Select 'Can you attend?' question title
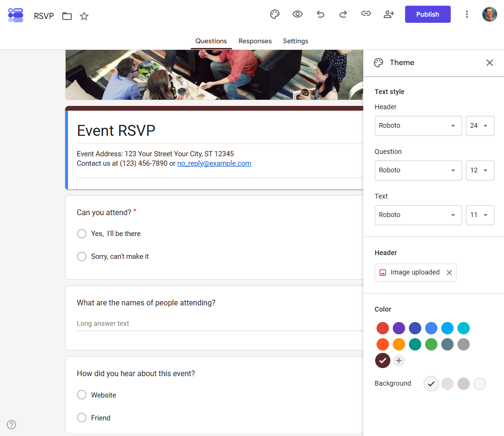 point(104,213)
